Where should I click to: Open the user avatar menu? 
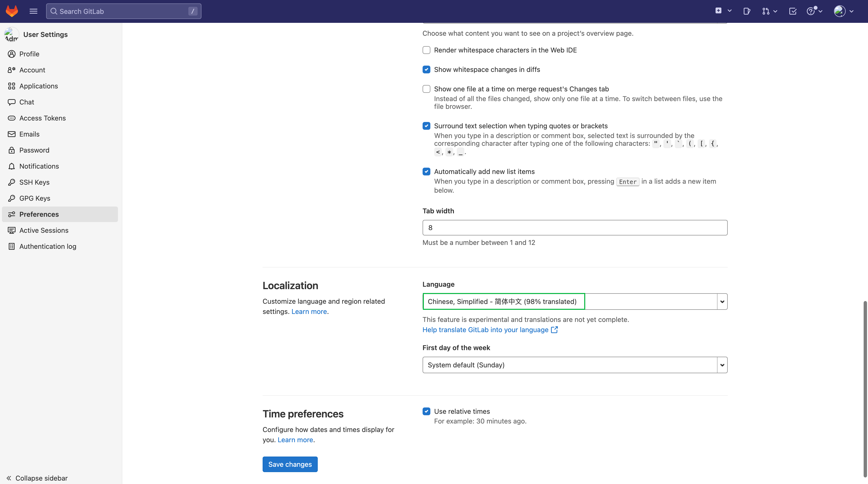[839, 11]
